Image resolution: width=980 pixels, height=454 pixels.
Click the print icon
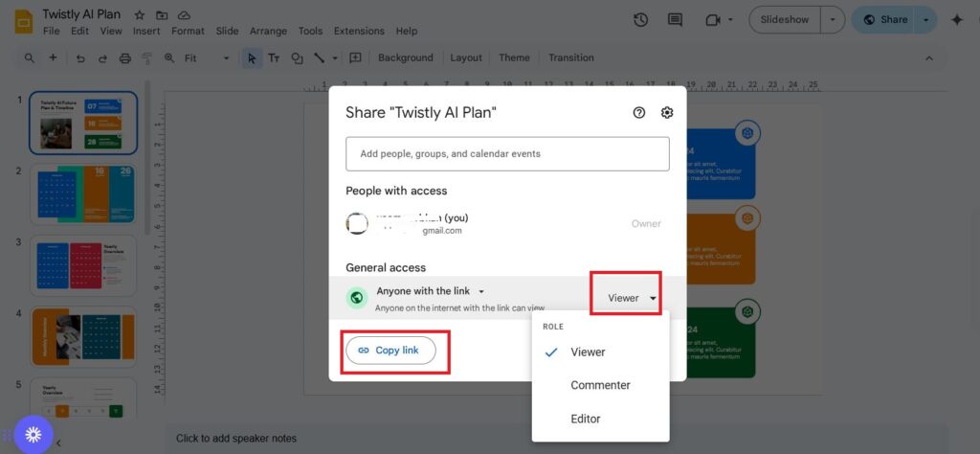[125, 58]
